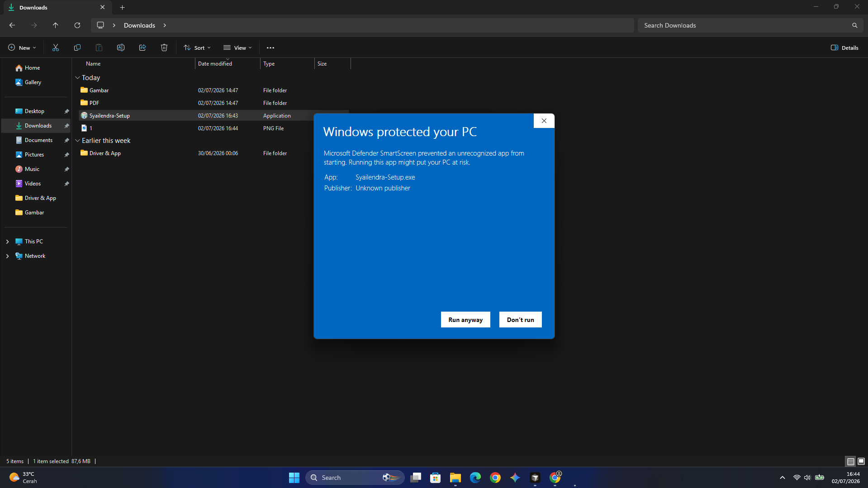Click Run anyway in SmartScreen dialog
Image resolution: width=868 pixels, height=488 pixels.
click(465, 320)
